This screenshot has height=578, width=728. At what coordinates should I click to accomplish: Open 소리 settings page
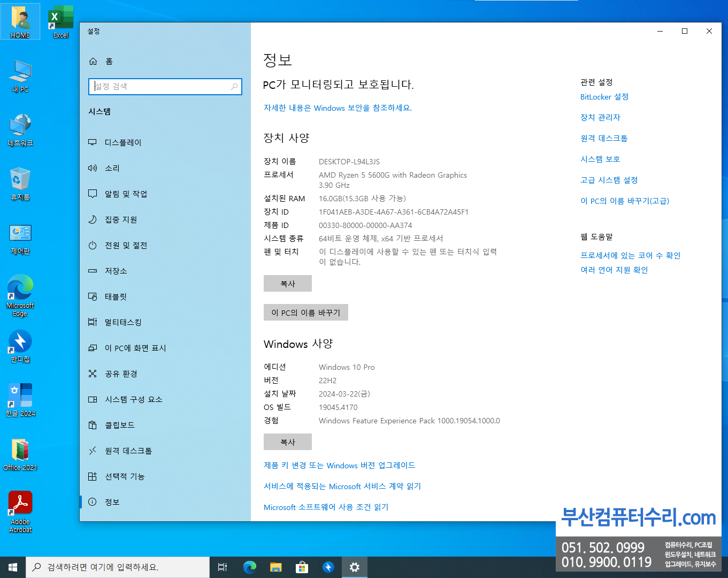tap(165, 168)
